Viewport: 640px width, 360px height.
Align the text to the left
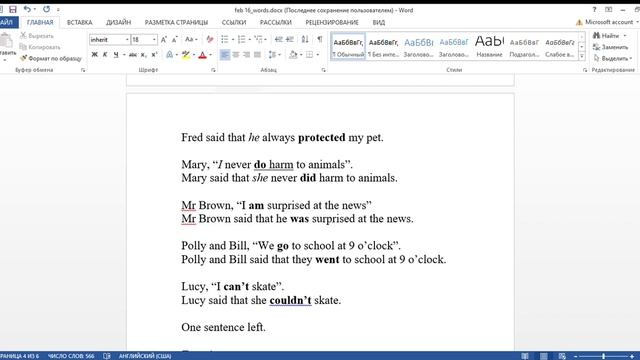pos(225,55)
